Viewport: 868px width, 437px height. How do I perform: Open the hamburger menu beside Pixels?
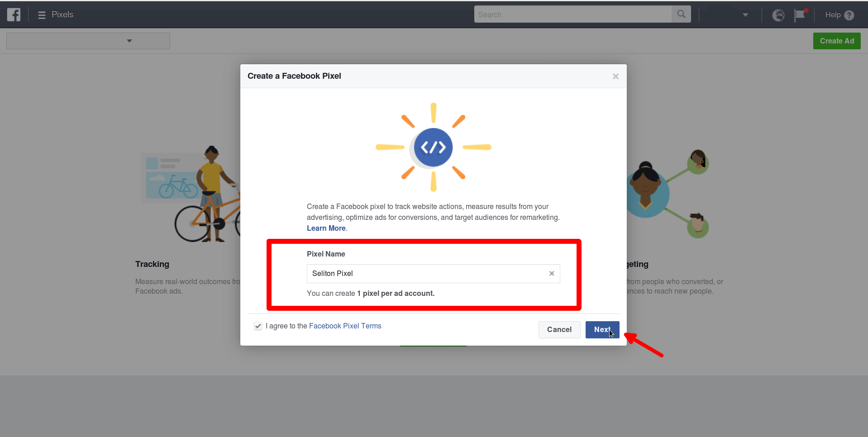click(42, 15)
